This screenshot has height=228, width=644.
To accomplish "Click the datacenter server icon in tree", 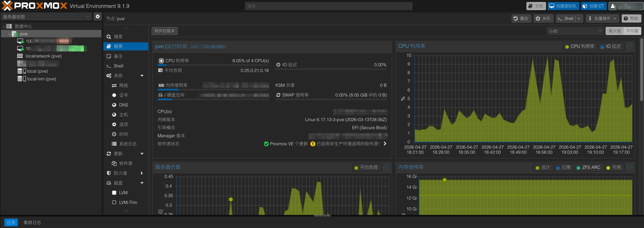I will point(9,26).
